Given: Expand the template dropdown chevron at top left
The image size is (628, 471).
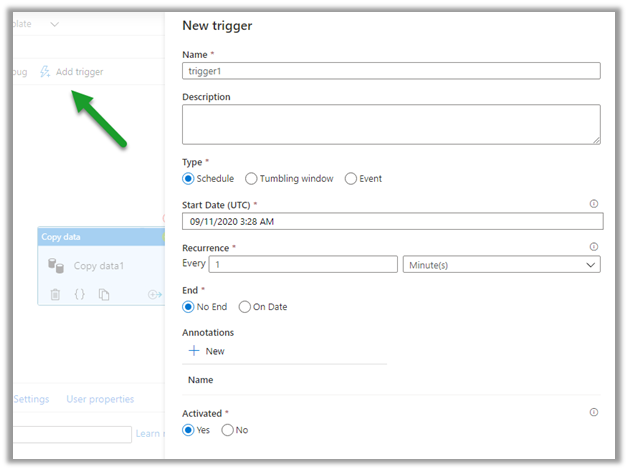Looking at the screenshot, I should [x=54, y=24].
